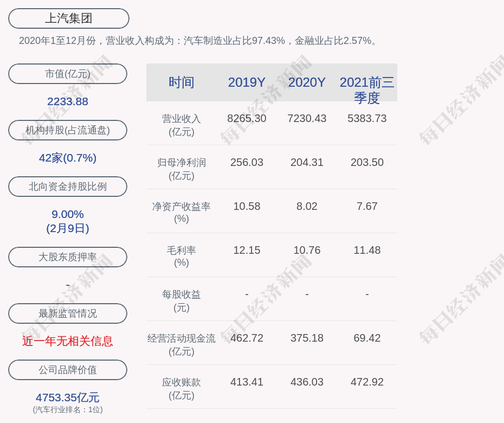The height and width of the screenshot is (423, 504).
Task: Click the 42家(0.7%) institutional holding value
Action: (x=68, y=158)
